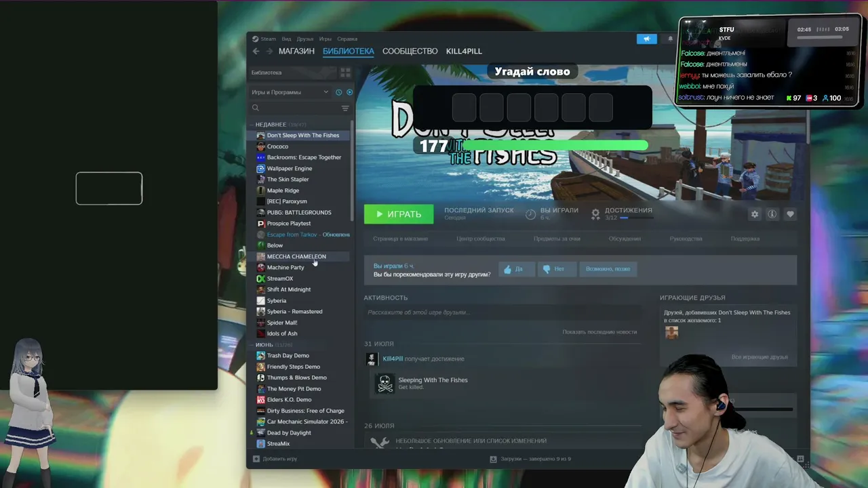The image size is (868, 488).
Task: Click the green ИГРАТЬ play button
Action: [399, 214]
